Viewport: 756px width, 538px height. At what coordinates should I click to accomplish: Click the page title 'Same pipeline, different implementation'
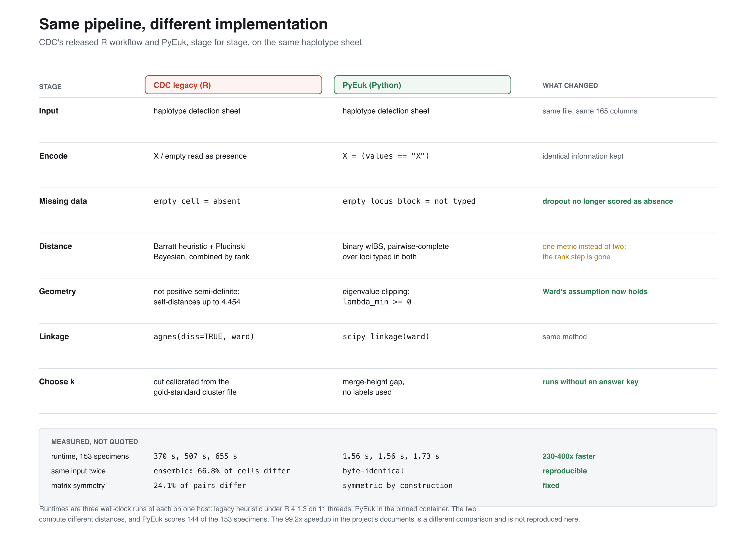coord(183,24)
